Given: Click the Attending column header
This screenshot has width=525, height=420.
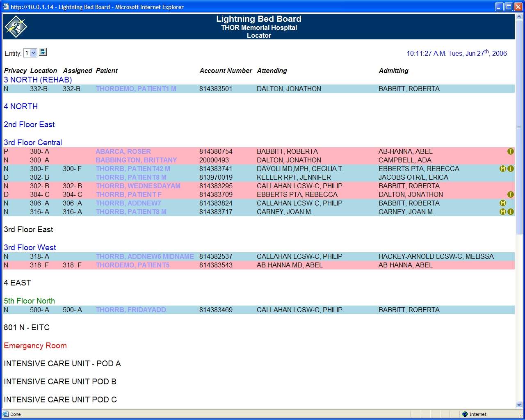Looking at the screenshot, I should (272, 71).
